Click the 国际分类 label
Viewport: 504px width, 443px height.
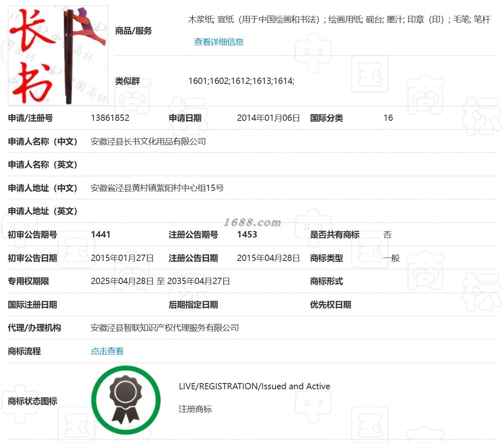(x=327, y=118)
